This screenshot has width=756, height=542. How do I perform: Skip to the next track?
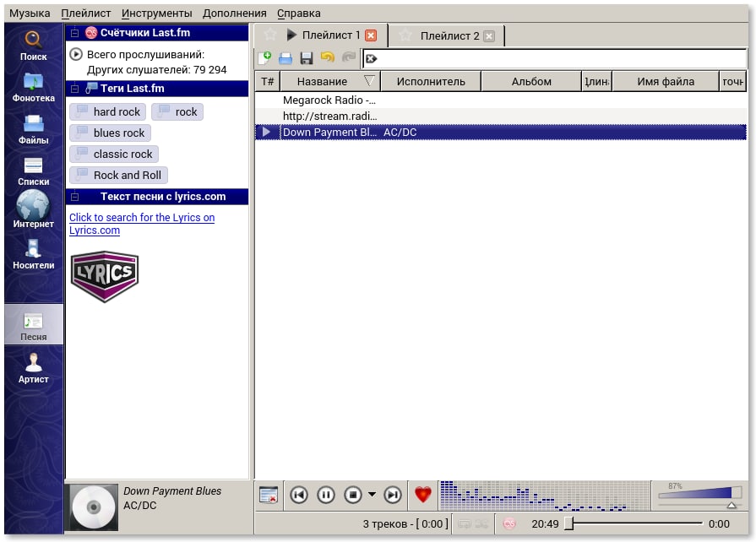(393, 495)
